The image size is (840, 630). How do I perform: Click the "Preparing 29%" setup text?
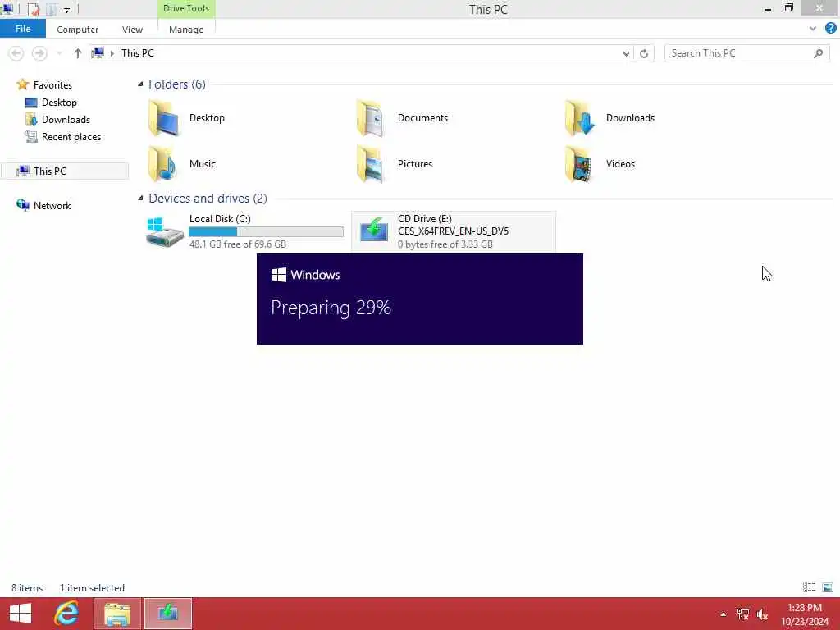[x=331, y=308]
